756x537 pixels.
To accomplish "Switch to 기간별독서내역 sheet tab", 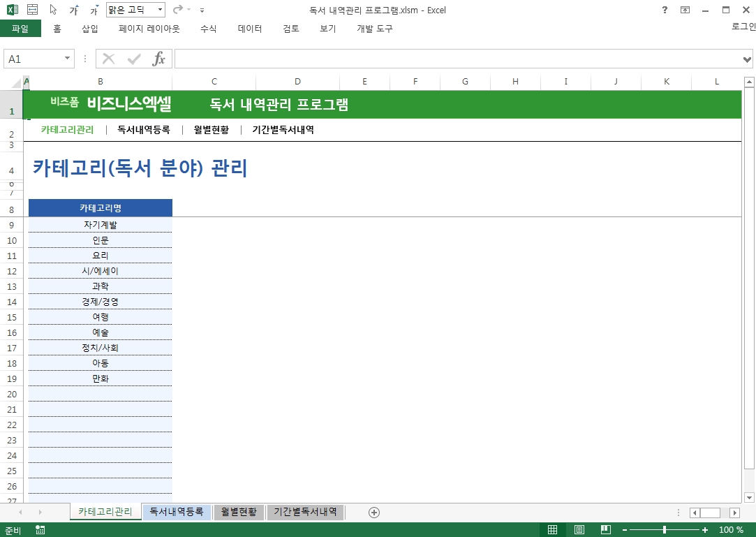I will click(x=305, y=511).
